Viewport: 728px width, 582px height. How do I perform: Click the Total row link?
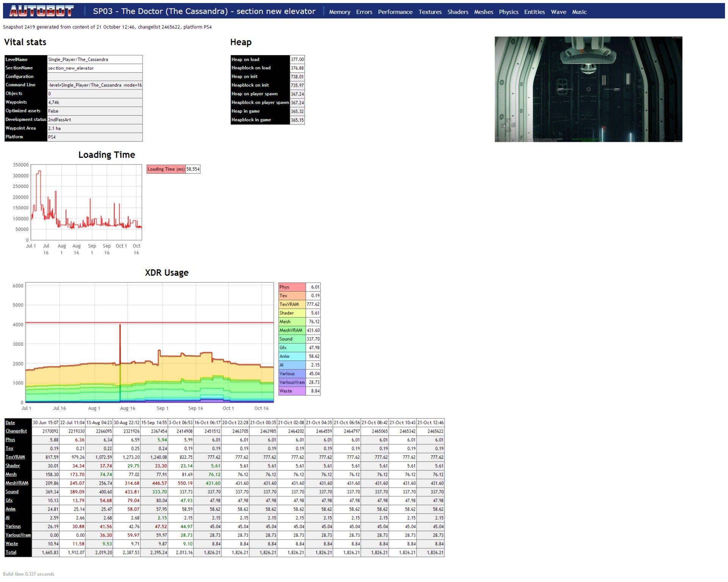[x=11, y=552]
